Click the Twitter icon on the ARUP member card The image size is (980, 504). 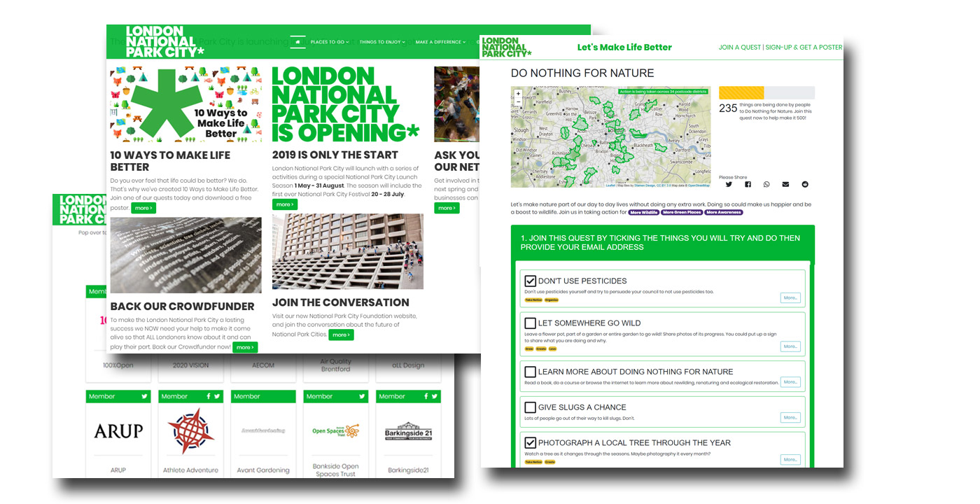coord(145,396)
